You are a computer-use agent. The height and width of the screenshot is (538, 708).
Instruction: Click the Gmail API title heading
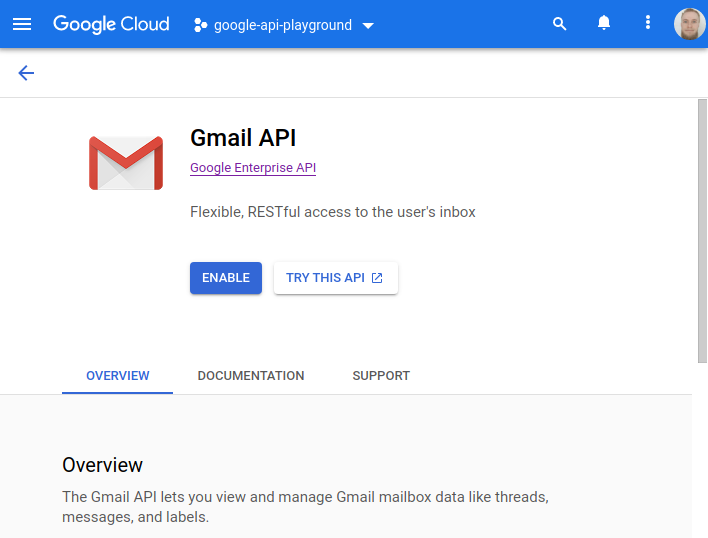pyautogui.click(x=243, y=138)
